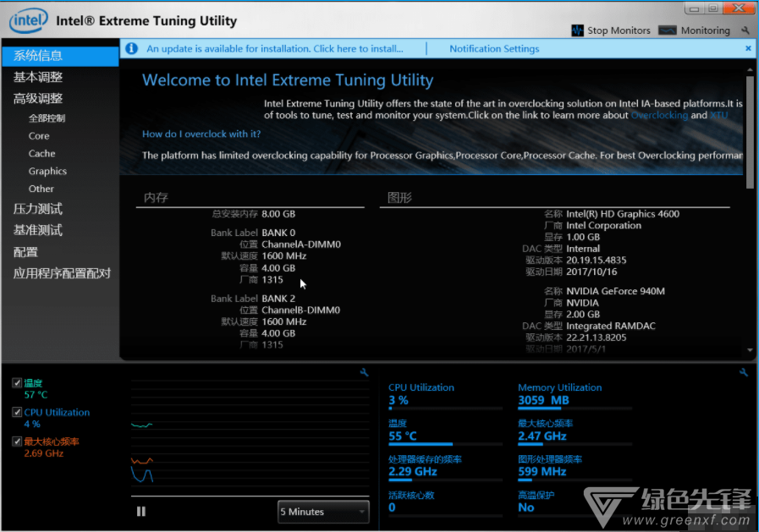Pause the monitoring graph
This screenshot has height=532, width=759.
(141, 511)
